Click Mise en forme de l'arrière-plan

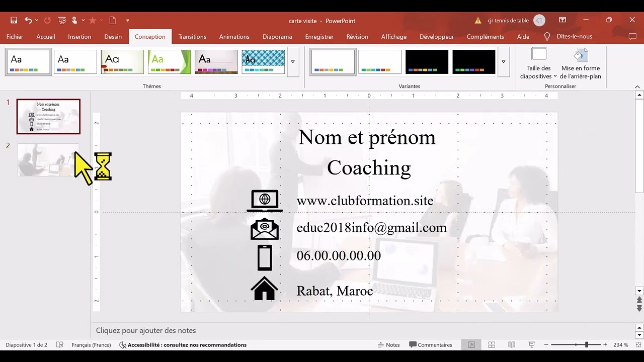tap(581, 64)
